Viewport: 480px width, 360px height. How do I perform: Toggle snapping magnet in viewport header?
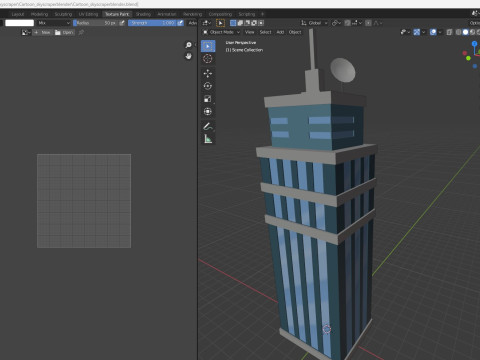(x=347, y=23)
